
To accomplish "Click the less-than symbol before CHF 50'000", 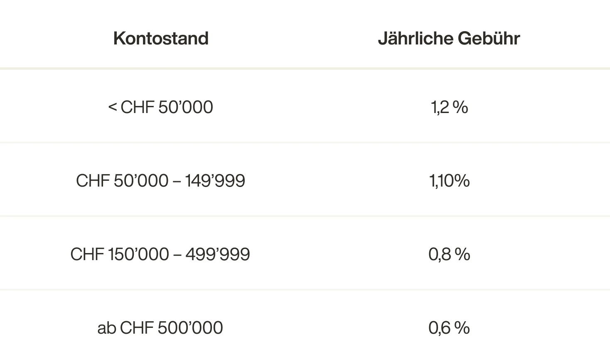I will (x=112, y=107).
